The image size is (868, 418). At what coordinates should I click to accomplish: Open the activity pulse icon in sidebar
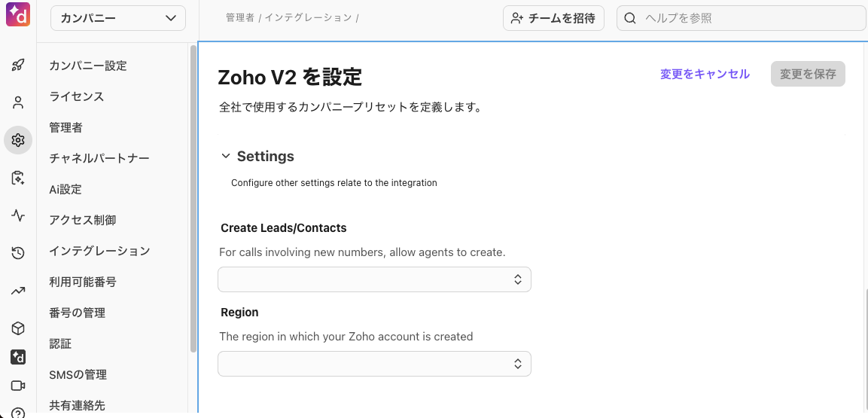18,215
